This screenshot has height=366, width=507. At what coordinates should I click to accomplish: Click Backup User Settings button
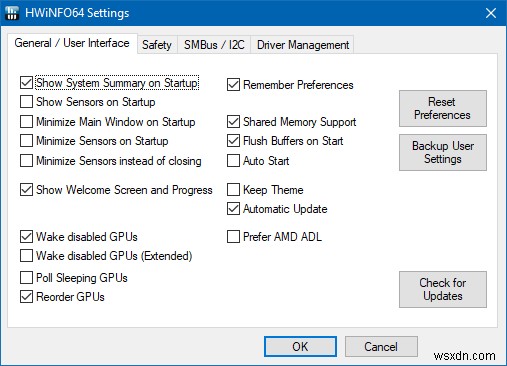[443, 152]
